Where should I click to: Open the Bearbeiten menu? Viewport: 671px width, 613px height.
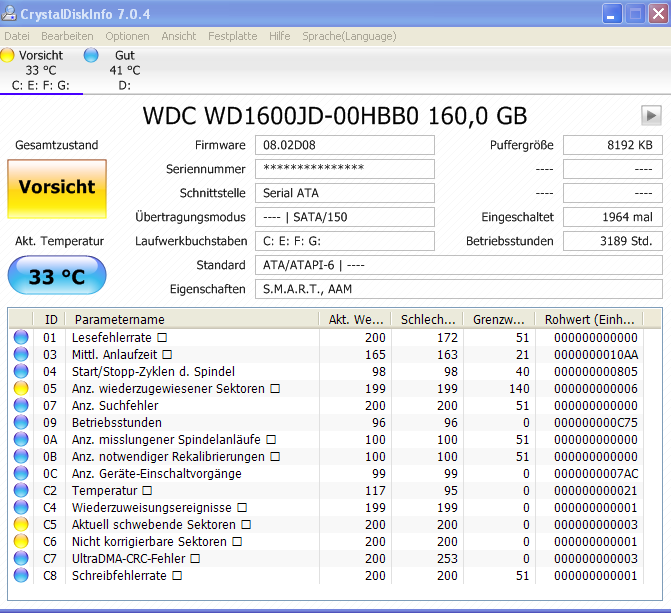click(67, 36)
